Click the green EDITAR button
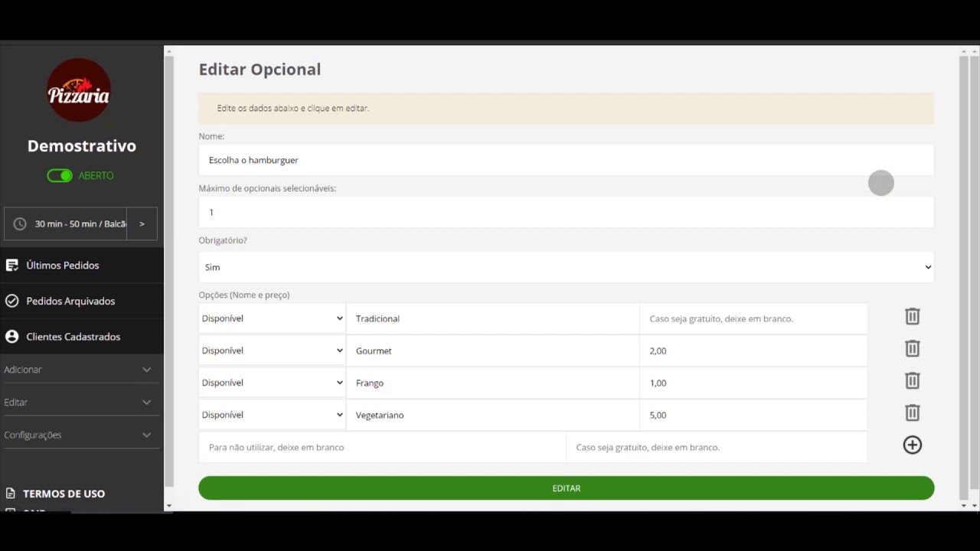Screen dimensions: 980x551 pos(567,488)
